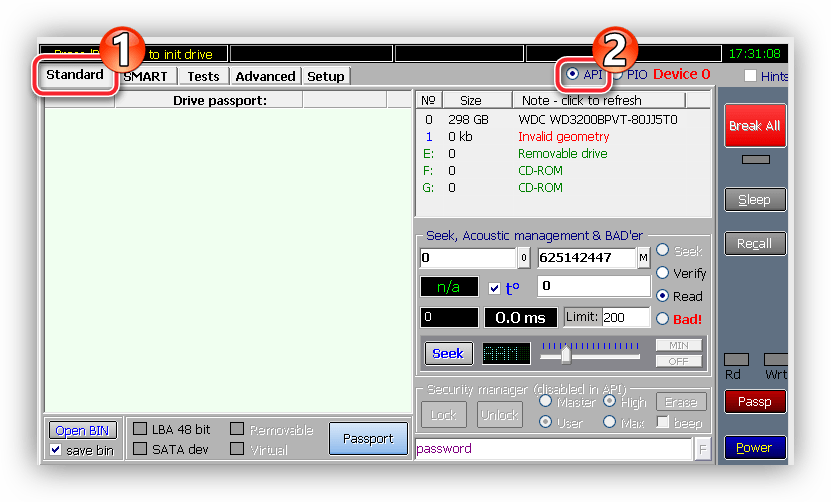Select the Read radio button
Viewport: 831px width, 502px height.
662,296
